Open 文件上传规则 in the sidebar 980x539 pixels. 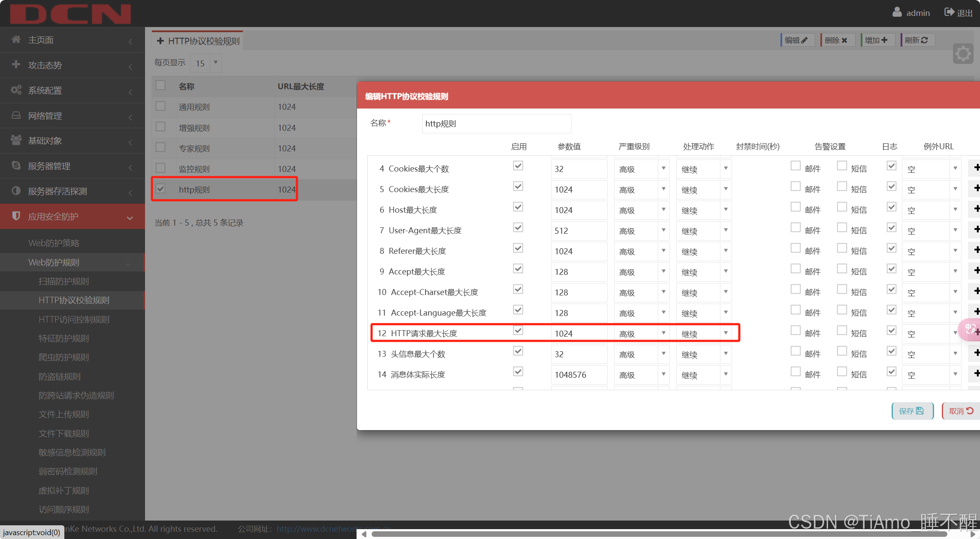tap(64, 414)
